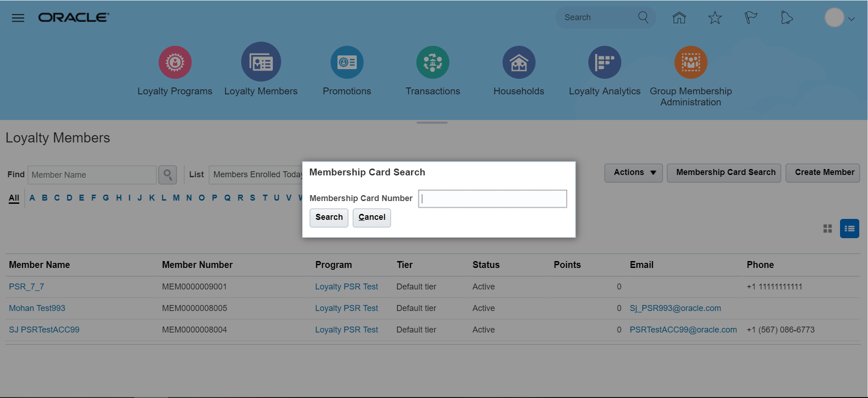868x398 pixels.
Task: Open the hamburger navigation menu
Action: click(18, 18)
